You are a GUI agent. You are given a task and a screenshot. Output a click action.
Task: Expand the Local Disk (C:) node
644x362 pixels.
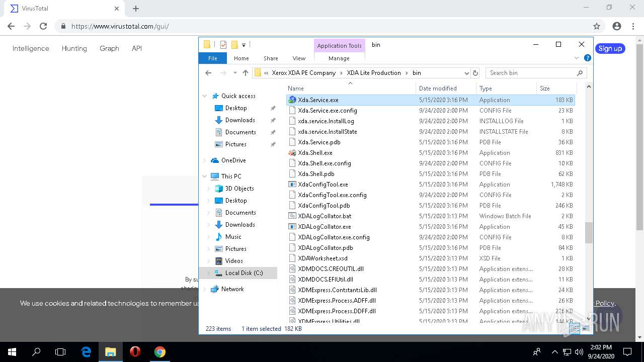click(209, 273)
